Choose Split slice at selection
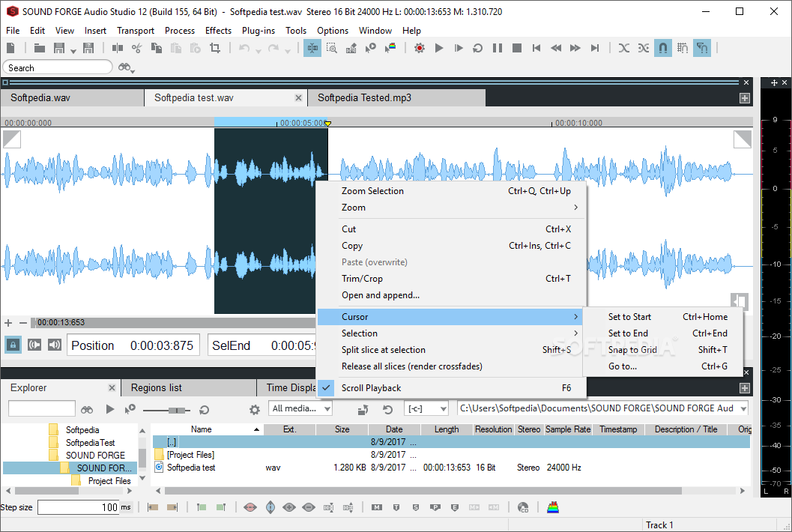Image resolution: width=792 pixels, height=532 pixels. pos(452,350)
